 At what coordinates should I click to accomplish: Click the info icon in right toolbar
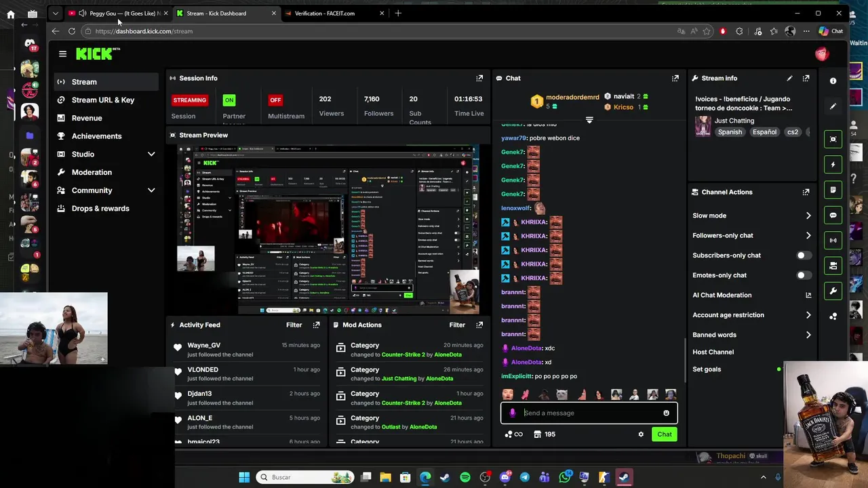[833, 81]
